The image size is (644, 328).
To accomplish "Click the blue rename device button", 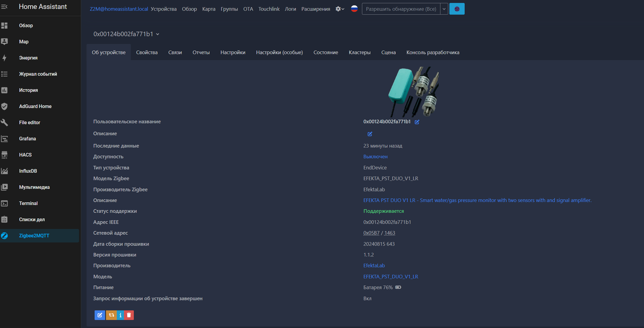I will [100, 315].
